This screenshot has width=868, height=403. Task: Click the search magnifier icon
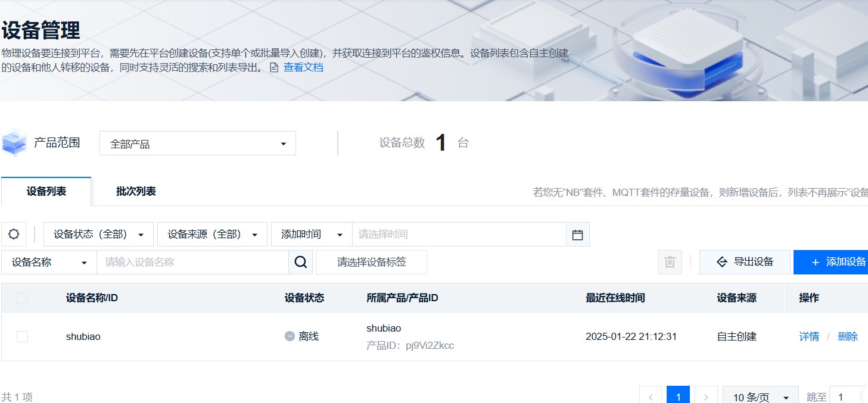[x=300, y=262]
